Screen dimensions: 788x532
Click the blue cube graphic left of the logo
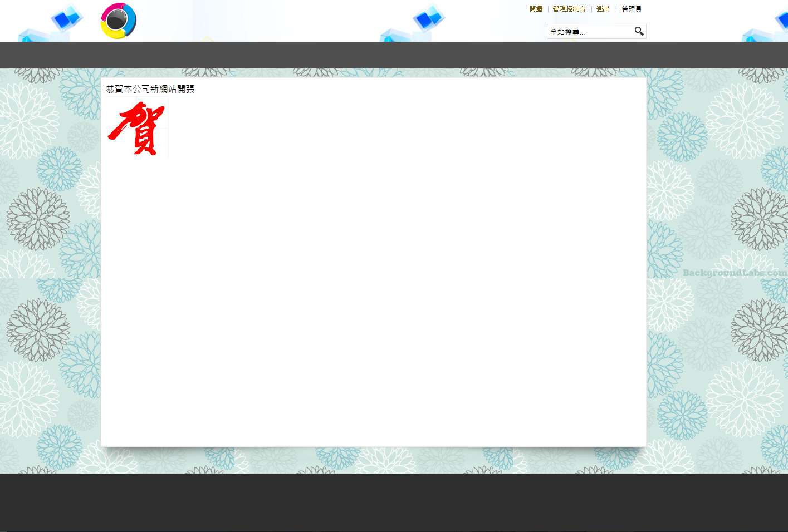click(x=67, y=19)
